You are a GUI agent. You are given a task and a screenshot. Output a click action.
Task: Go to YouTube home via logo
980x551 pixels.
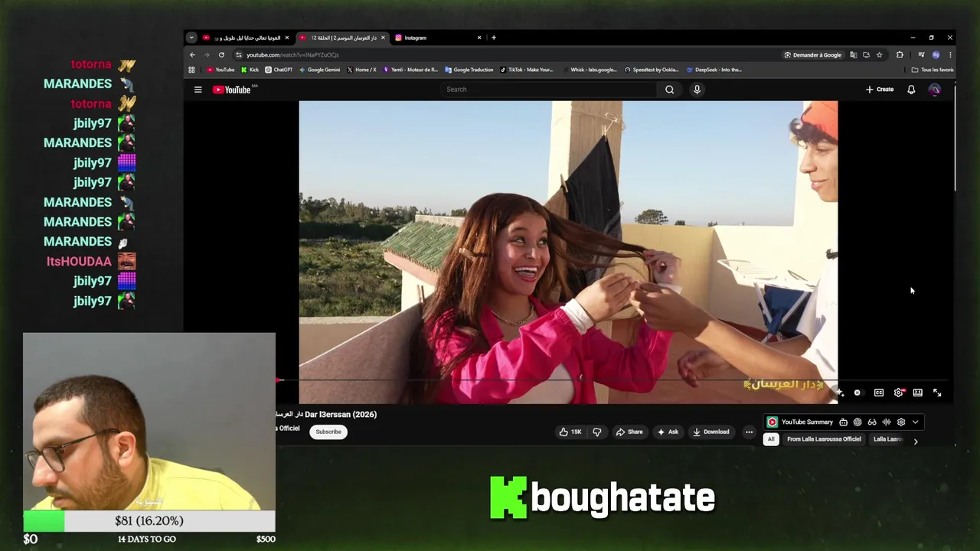click(x=231, y=90)
